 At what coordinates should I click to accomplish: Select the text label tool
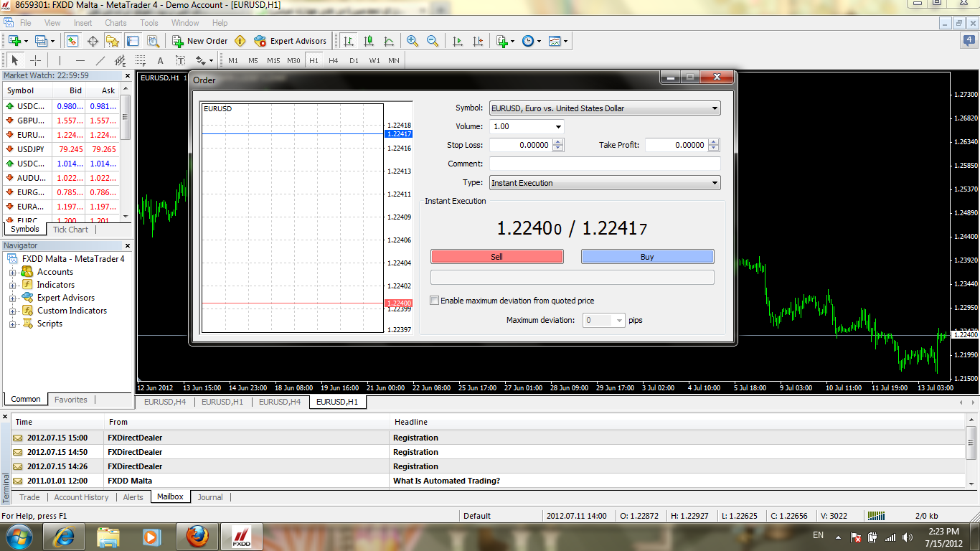pos(180,60)
